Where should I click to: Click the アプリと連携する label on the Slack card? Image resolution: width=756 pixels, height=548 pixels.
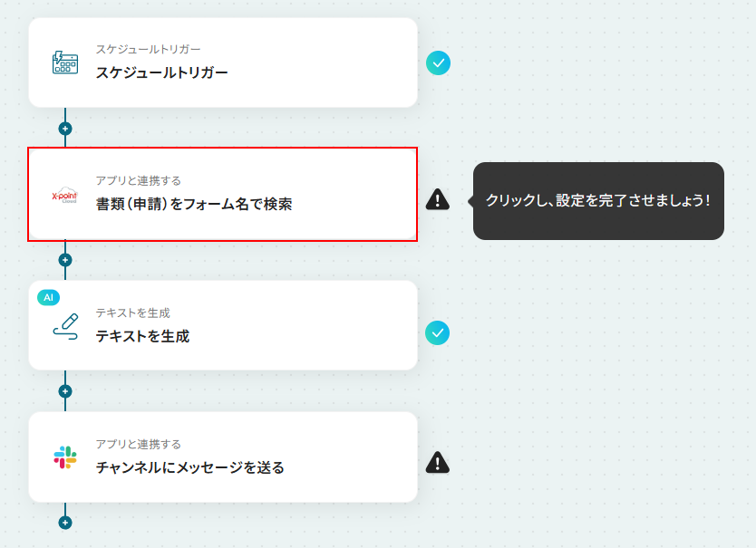[139, 445]
